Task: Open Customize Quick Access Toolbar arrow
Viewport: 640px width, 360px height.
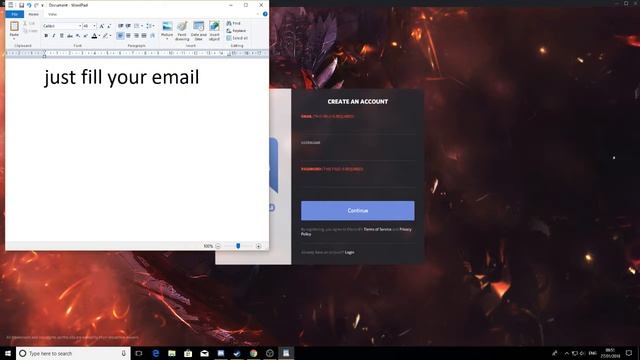Action: 42,5
